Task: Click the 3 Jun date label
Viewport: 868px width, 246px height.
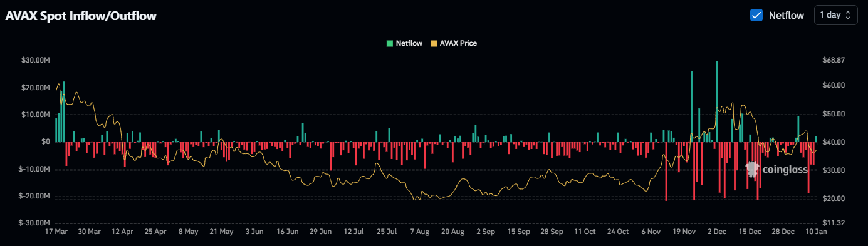Action: 254,232
